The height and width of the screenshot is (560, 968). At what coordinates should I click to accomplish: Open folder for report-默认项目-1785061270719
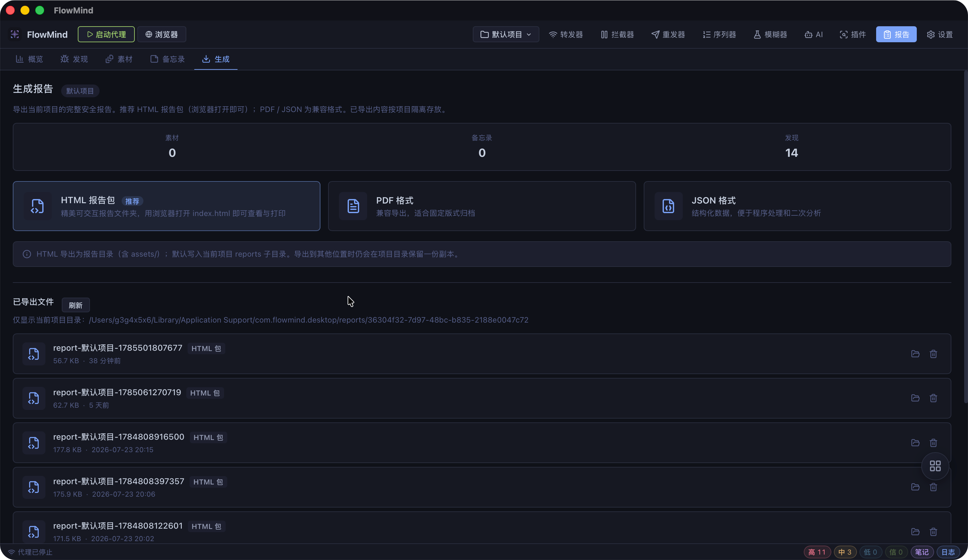pyautogui.click(x=916, y=398)
